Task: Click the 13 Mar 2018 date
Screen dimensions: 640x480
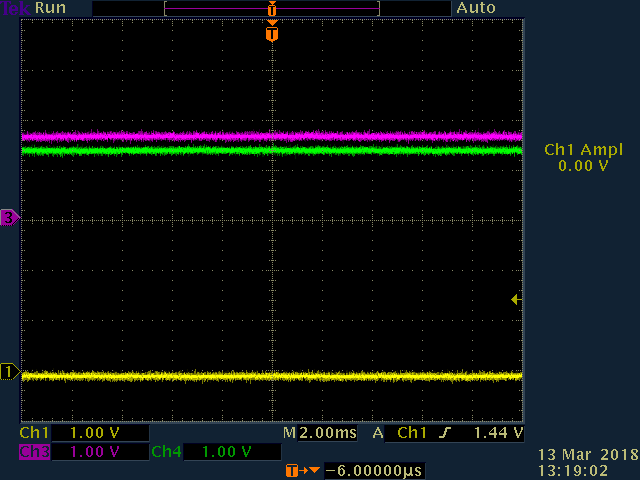Action: [588, 454]
